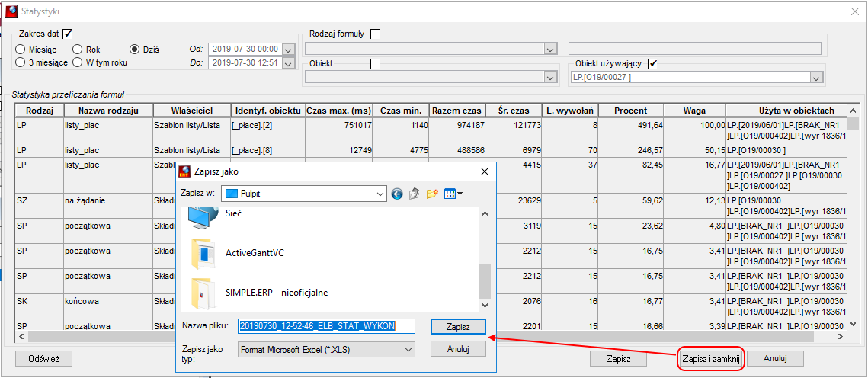Screen dimensions: 868x378
Task: Toggle the Obiekt używający checkbox
Action: (653, 63)
